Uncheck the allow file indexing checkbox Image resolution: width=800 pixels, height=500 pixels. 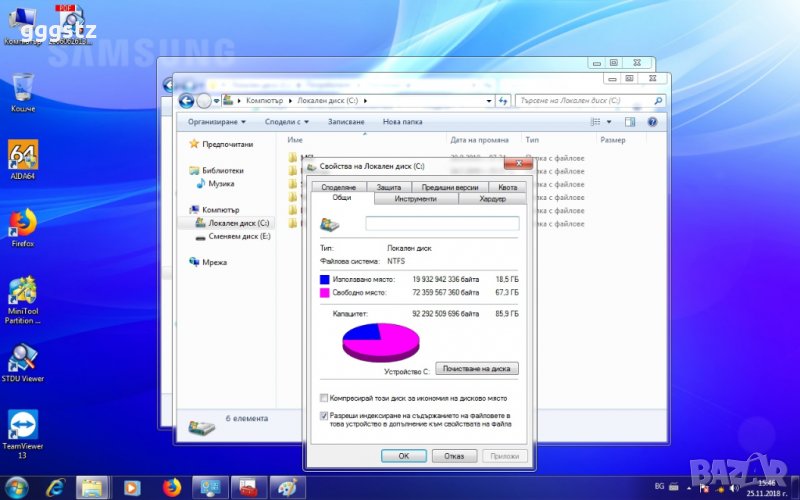tap(323, 414)
